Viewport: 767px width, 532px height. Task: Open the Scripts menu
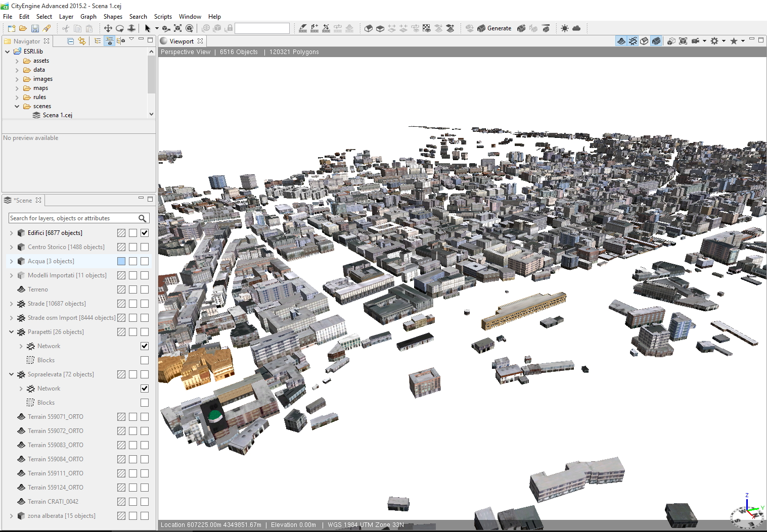[163, 17]
